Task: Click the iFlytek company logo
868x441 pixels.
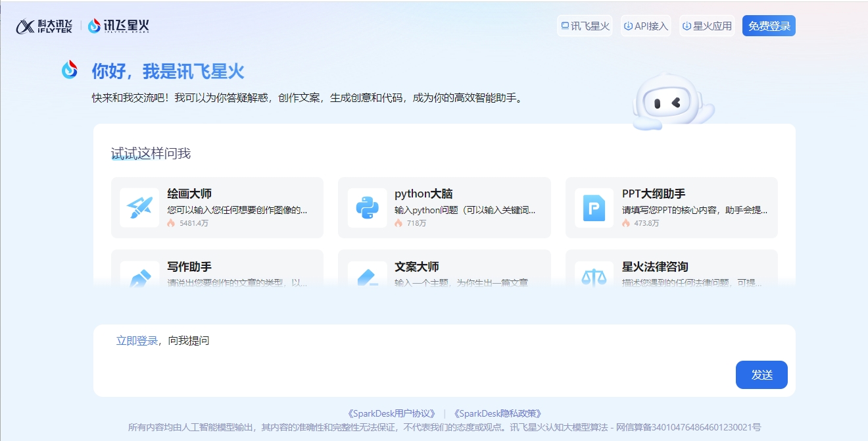Action: [x=44, y=26]
